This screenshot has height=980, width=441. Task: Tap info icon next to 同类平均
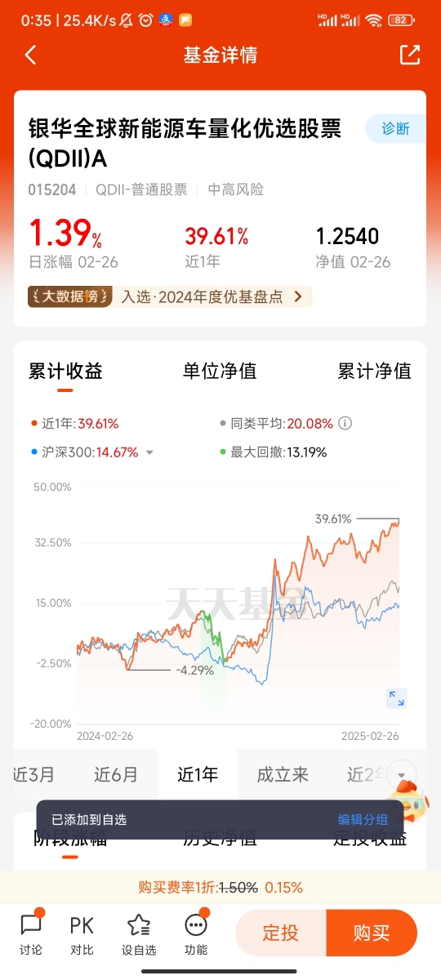pos(345,423)
